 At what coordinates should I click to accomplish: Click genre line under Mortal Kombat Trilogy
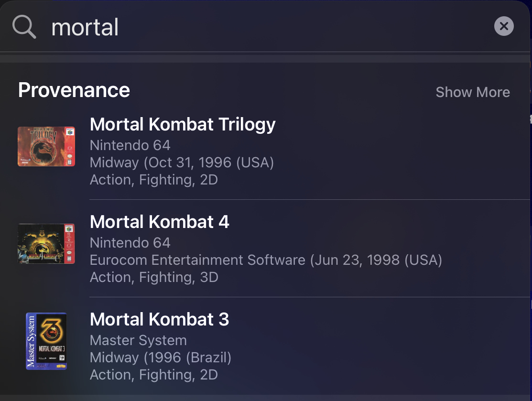click(x=154, y=180)
